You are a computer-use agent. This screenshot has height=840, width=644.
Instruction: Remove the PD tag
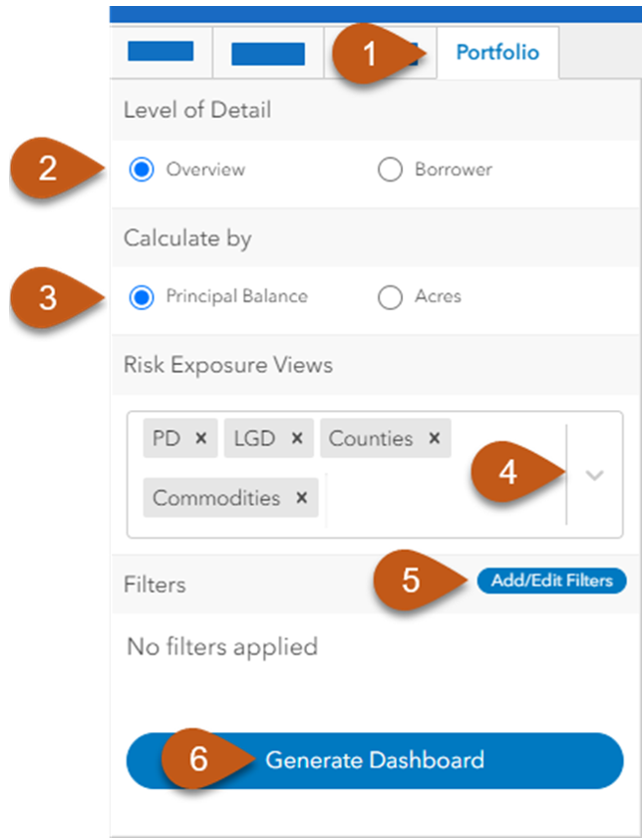click(x=200, y=438)
